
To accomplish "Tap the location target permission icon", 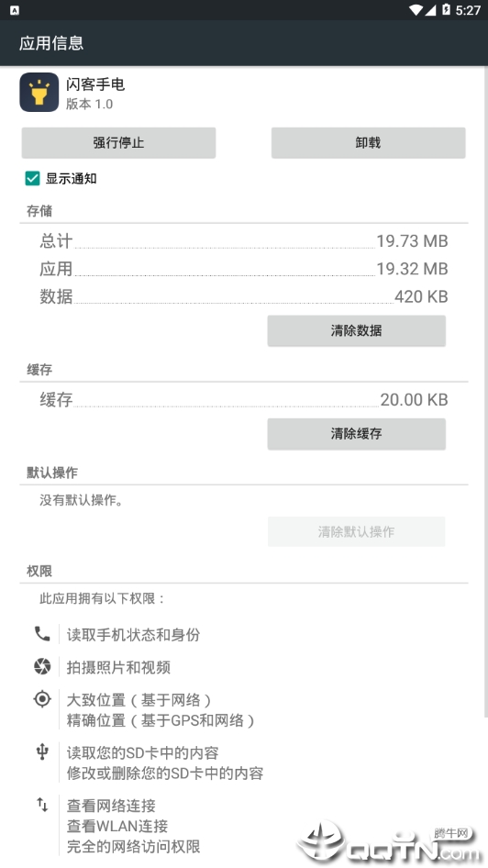I will 42,699.
